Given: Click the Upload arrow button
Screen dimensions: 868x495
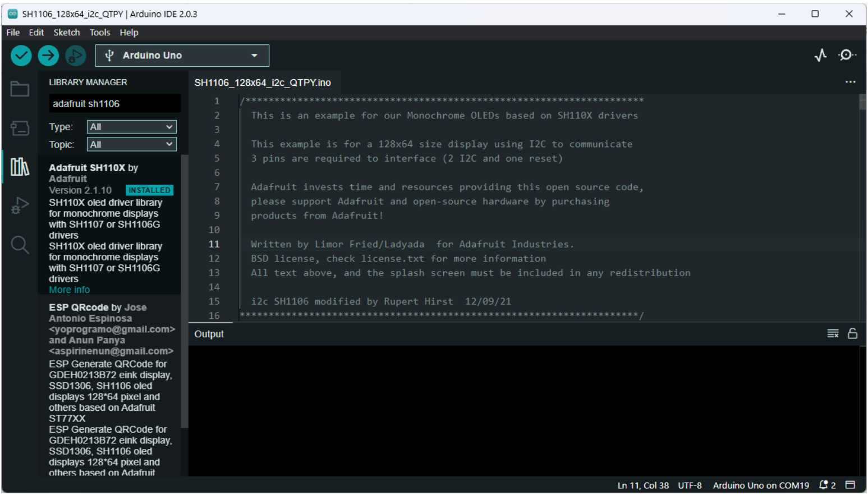Looking at the screenshot, I should (48, 56).
